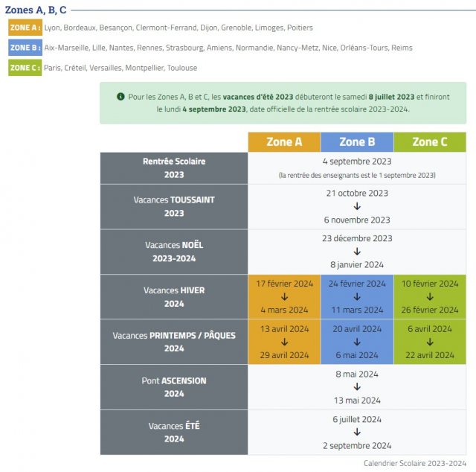Click the Zone A column header
Viewport: 476px width, 472px height.
284,142
